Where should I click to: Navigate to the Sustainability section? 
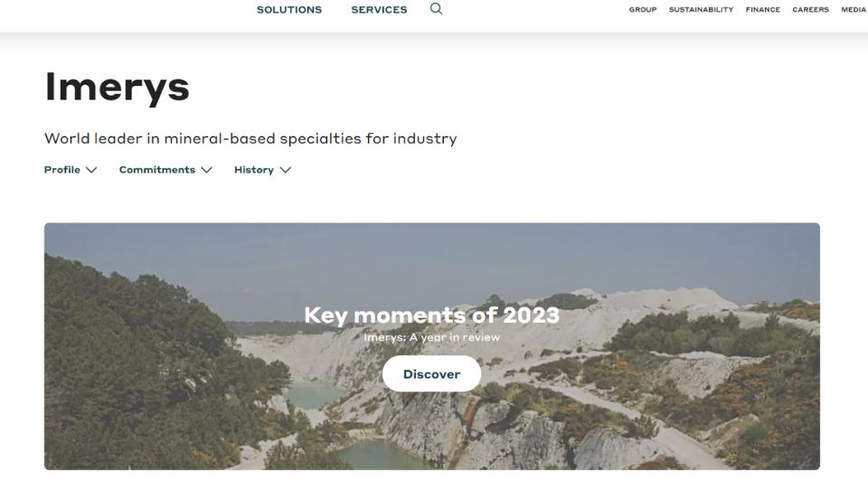pyautogui.click(x=701, y=10)
